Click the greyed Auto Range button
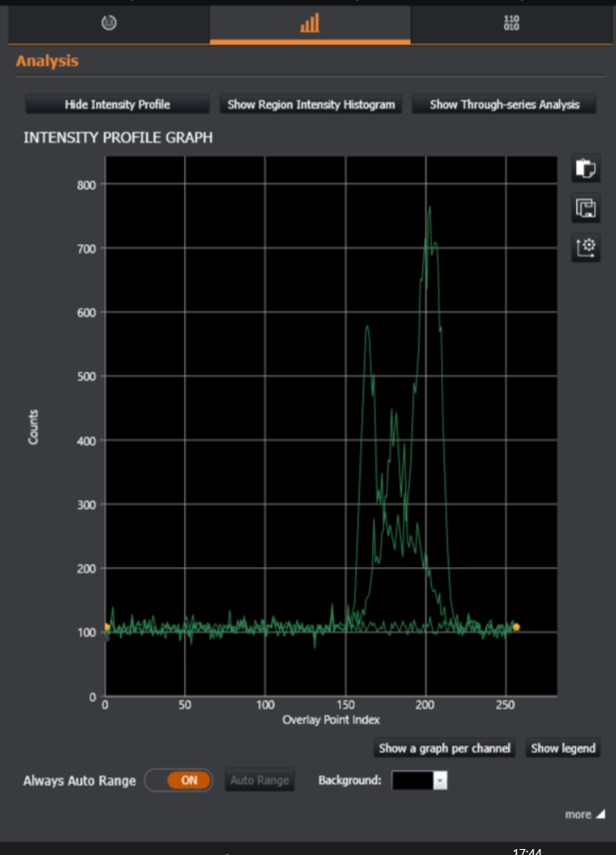The image size is (616, 855). [259, 780]
